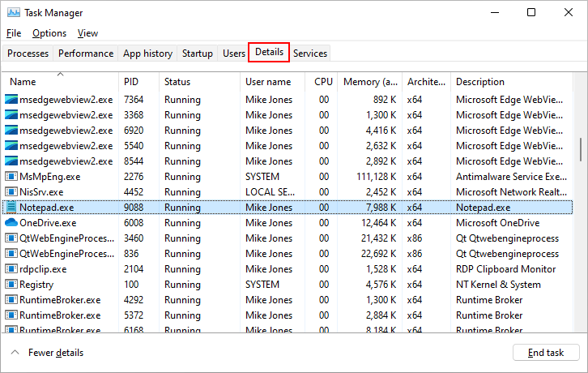Viewport: 588px width, 373px height.
Task: Switch to the Startup tab
Action: [198, 54]
